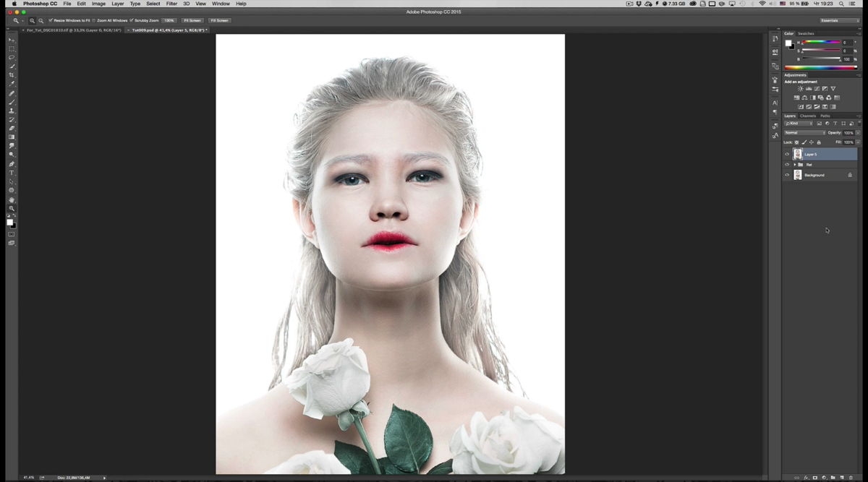Switch to the Channels tab
The image size is (868, 482).
pyautogui.click(x=807, y=116)
